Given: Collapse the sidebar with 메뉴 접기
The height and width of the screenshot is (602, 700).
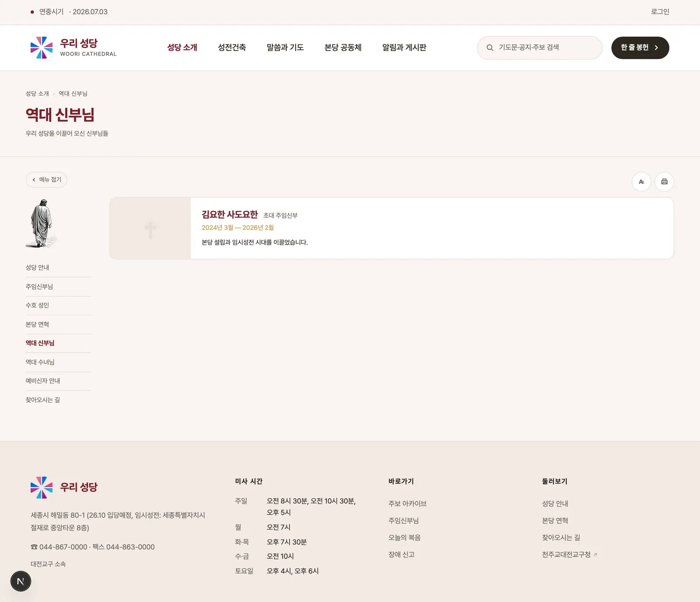Looking at the screenshot, I should [x=46, y=180].
